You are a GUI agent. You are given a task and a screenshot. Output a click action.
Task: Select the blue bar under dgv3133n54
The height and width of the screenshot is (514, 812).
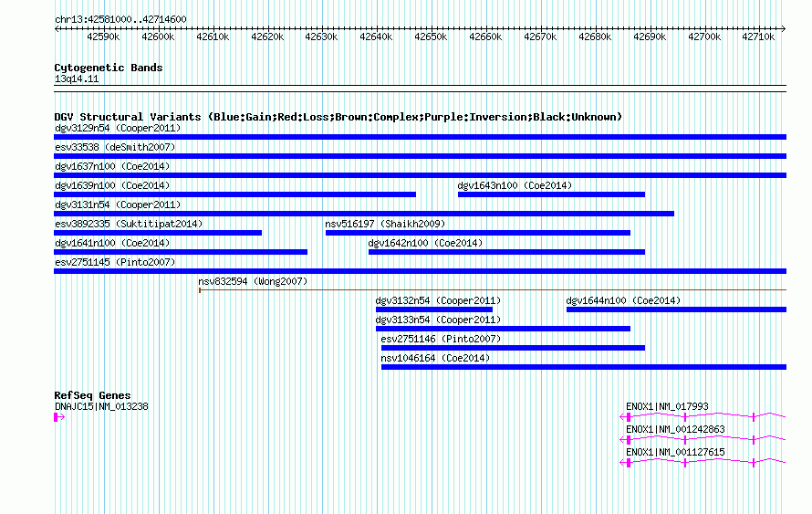click(503, 329)
